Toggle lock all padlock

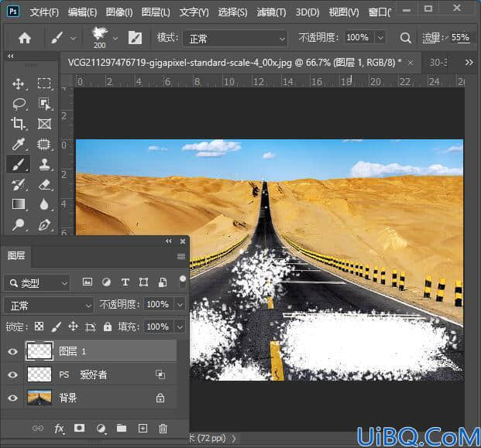pyautogui.click(x=108, y=327)
